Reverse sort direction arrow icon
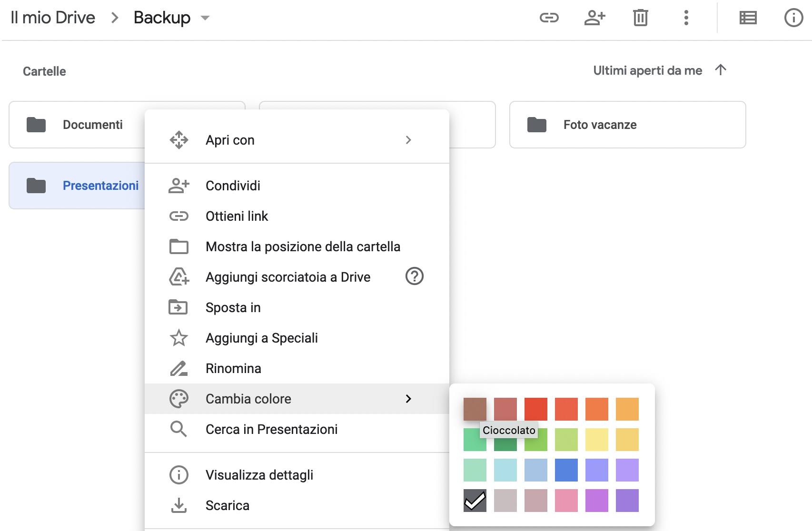This screenshot has height=531, width=812. [x=721, y=70]
